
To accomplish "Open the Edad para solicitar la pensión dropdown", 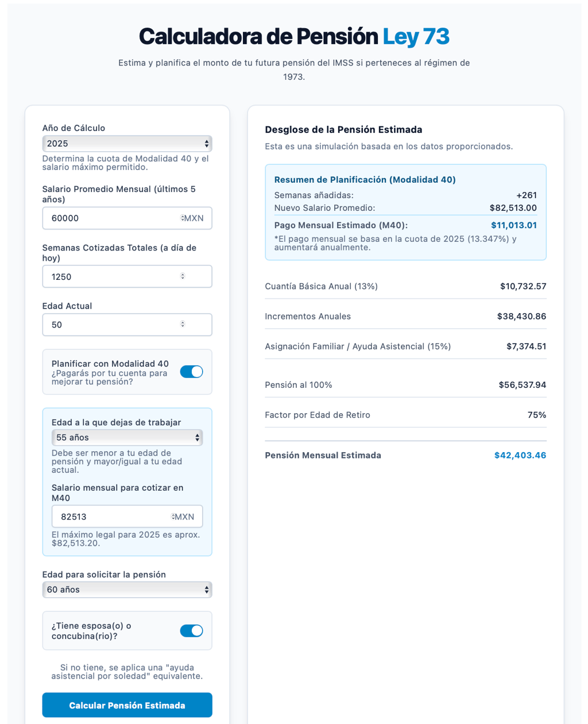I will pyautogui.click(x=127, y=590).
